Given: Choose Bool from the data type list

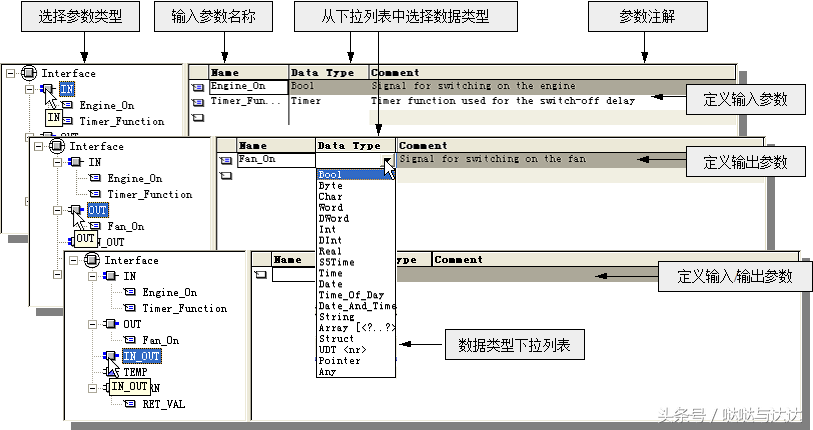Looking at the screenshot, I should (356, 175).
